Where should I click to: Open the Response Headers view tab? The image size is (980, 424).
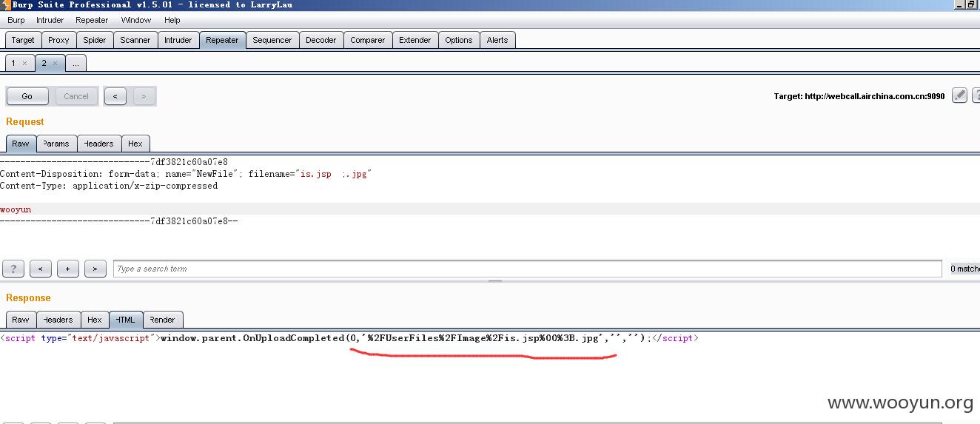pos(58,320)
